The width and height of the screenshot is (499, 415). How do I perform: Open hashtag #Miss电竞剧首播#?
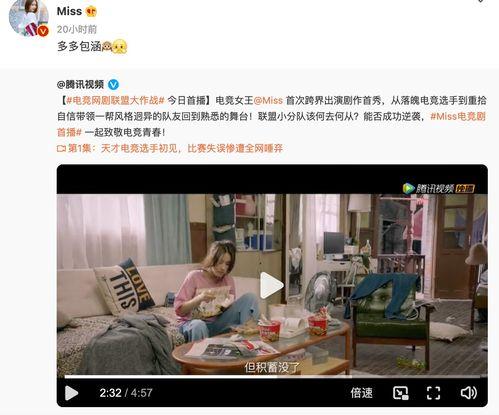point(271,124)
